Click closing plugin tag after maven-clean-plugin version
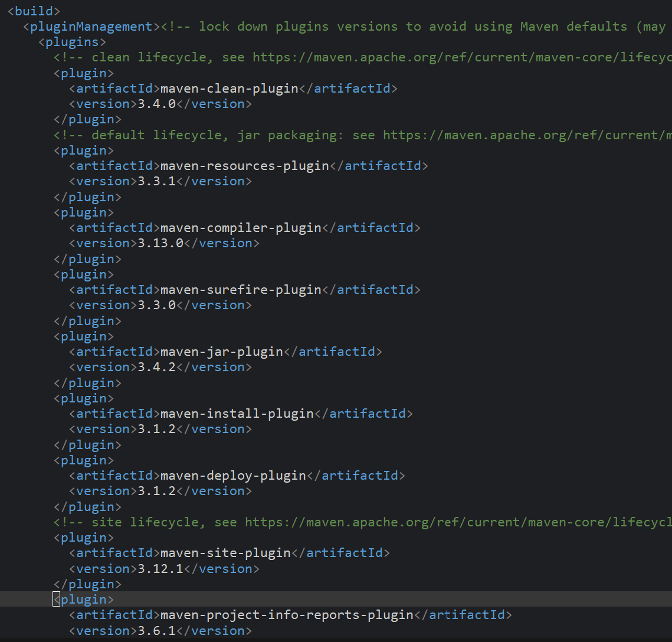Screen dimensions: 672x642 coord(87,120)
